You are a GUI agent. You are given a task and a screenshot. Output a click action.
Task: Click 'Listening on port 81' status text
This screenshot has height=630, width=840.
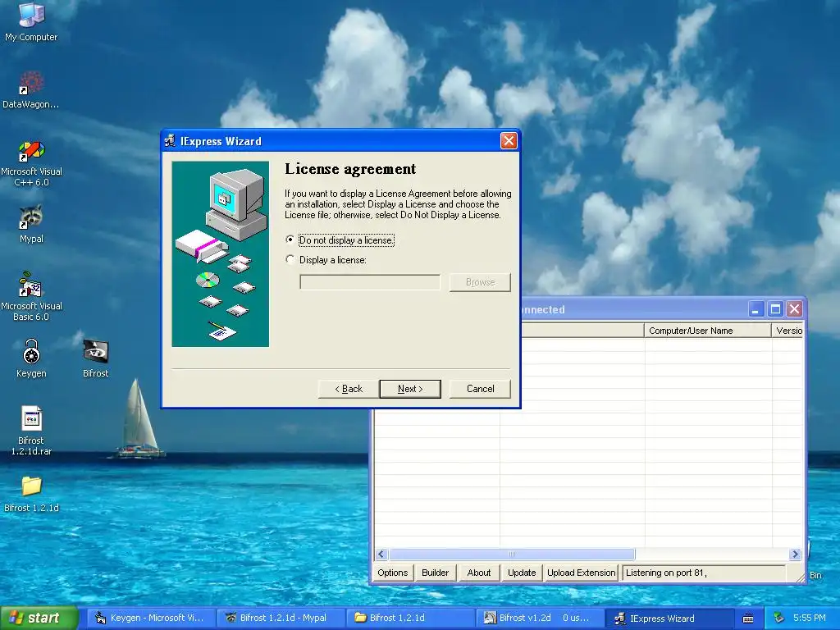coord(666,573)
